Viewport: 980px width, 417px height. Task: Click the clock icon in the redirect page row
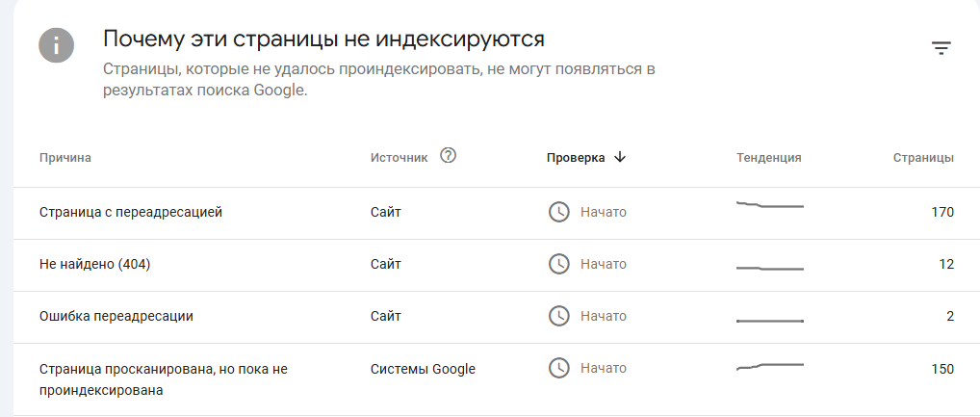click(558, 212)
